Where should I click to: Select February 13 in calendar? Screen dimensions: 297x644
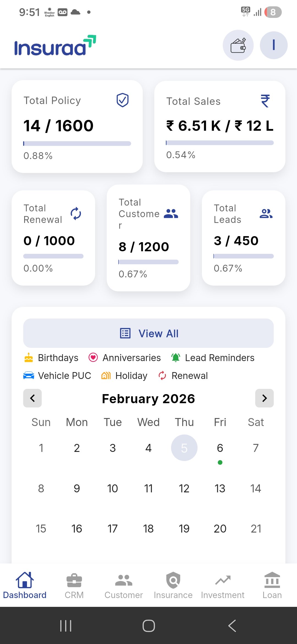coord(220,489)
